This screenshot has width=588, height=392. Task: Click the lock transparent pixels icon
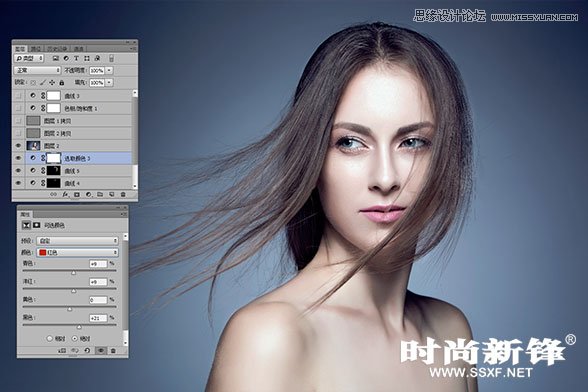tap(33, 83)
